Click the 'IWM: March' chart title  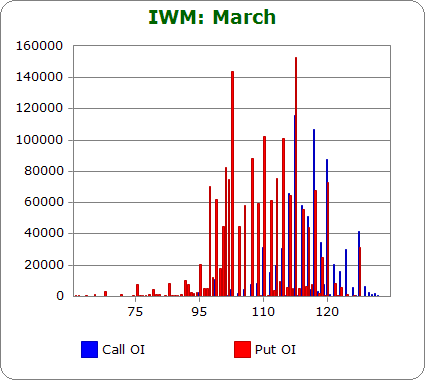(212, 17)
